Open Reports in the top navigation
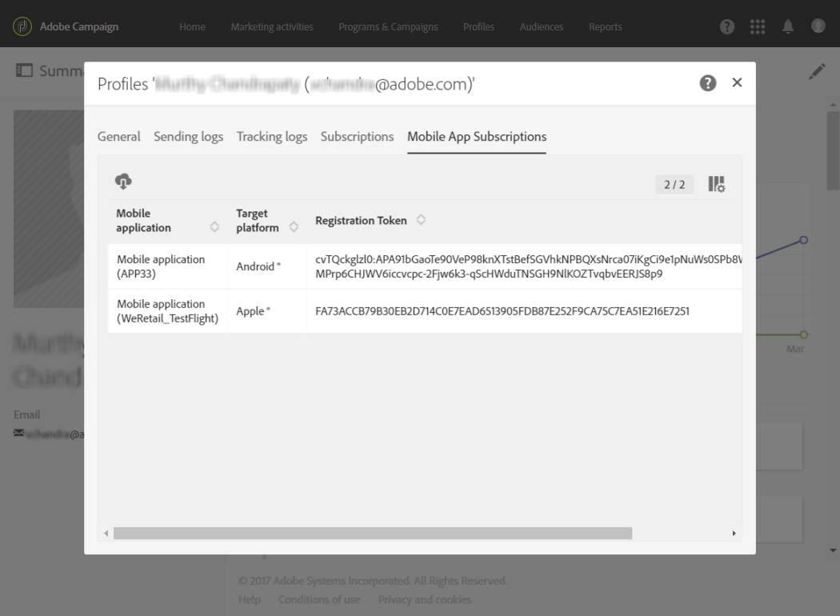 click(x=606, y=26)
